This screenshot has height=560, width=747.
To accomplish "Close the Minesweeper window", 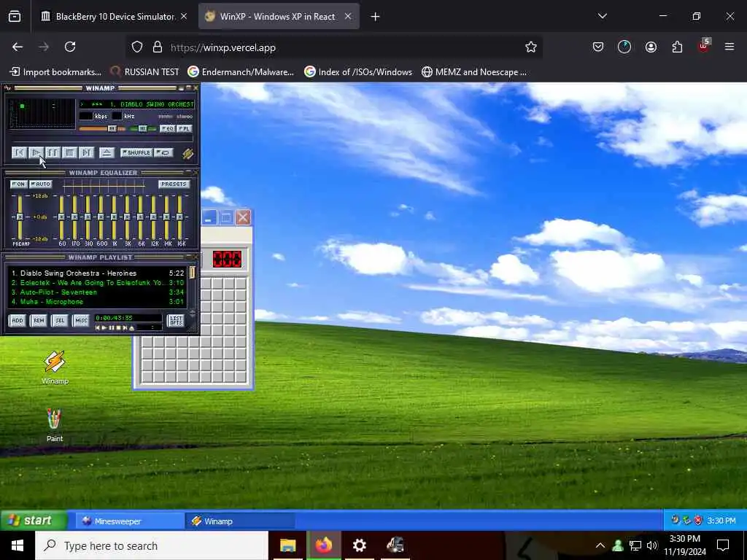I will point(244,217).
